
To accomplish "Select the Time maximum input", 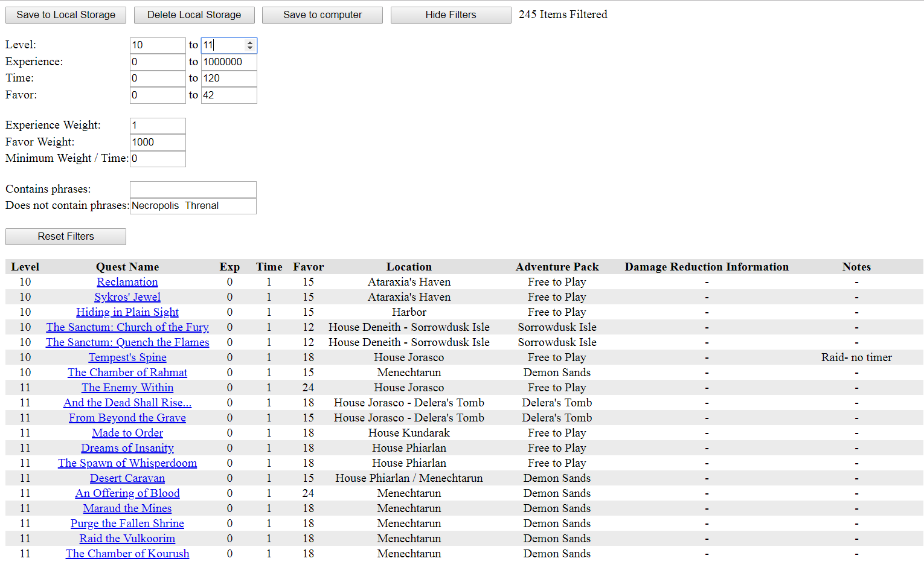I will [228, 78].
